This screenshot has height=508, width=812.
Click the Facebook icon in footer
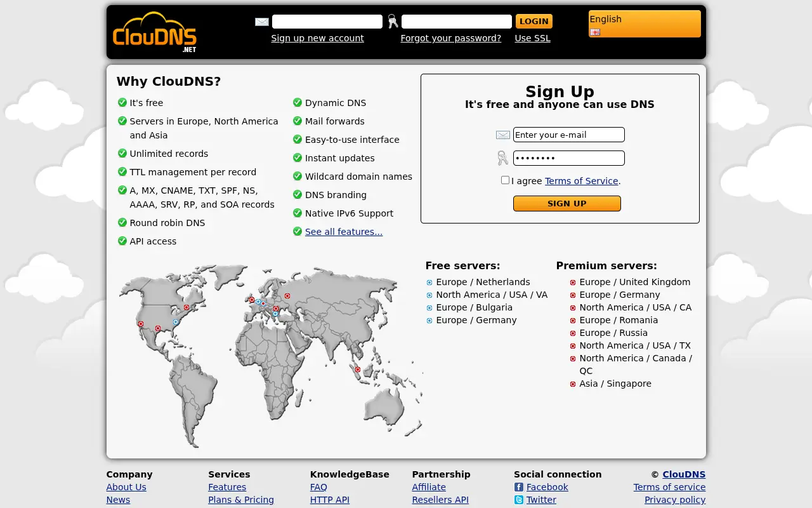coord(519,487)
